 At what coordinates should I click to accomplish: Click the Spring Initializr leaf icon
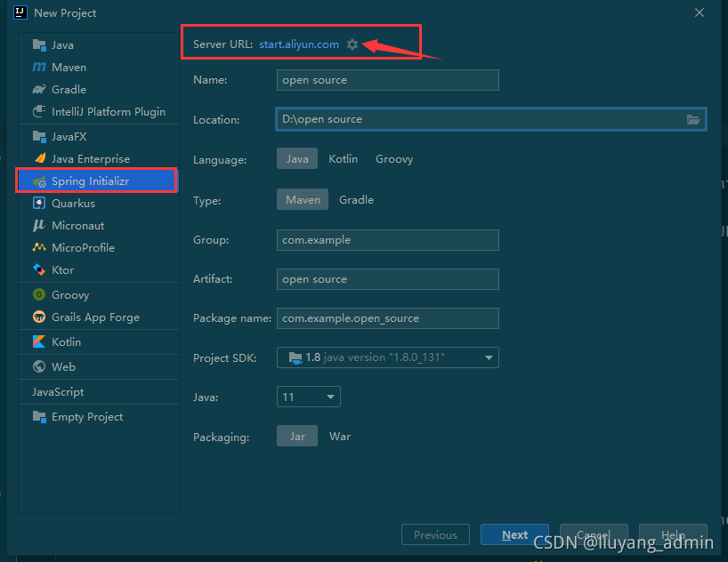[x=39, y=181]
